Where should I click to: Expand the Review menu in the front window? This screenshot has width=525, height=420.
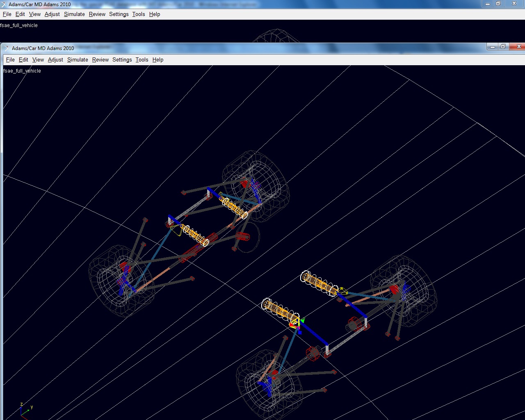pos(100,60)
